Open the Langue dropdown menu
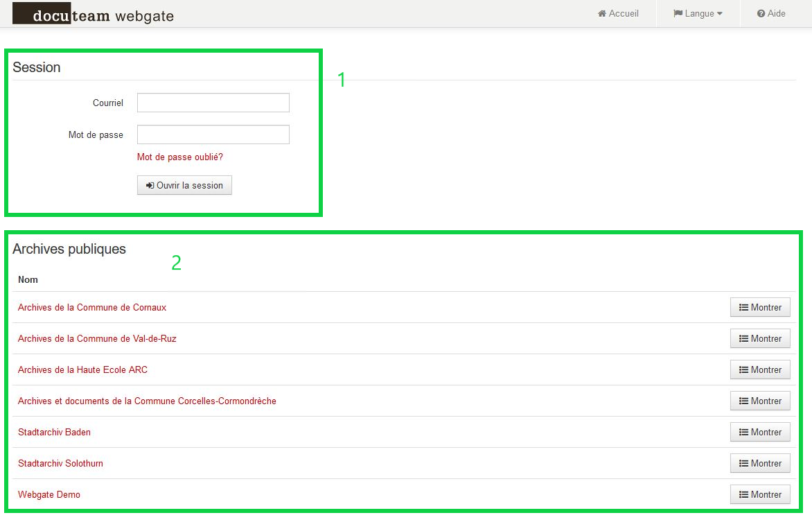 [x=698, y=14]
